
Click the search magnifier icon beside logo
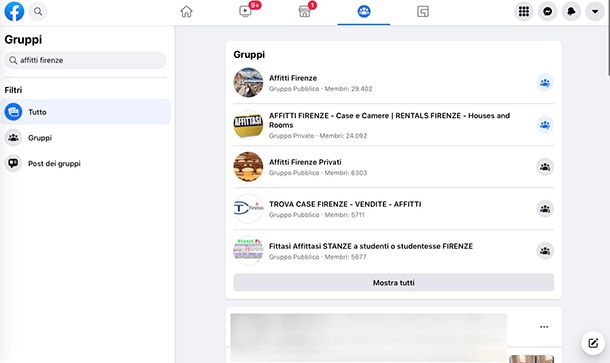tap(38, 11)
